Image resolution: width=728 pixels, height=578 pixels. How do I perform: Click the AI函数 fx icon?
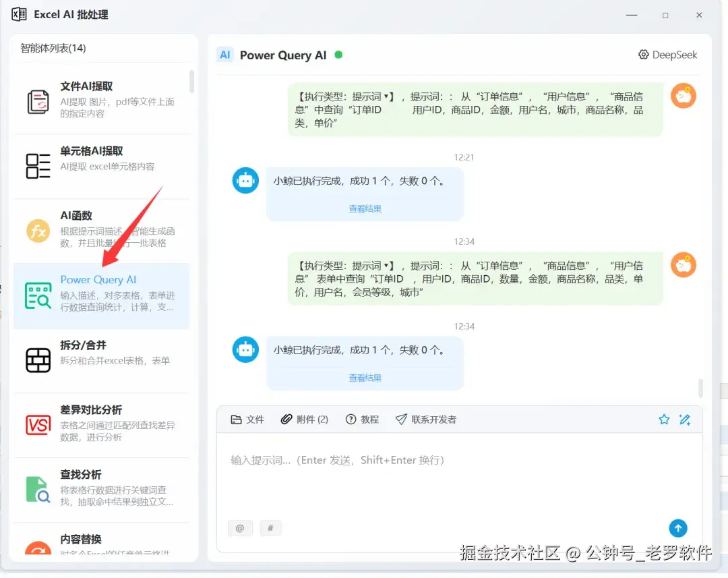pyautogui.click(x=38, y=231)
